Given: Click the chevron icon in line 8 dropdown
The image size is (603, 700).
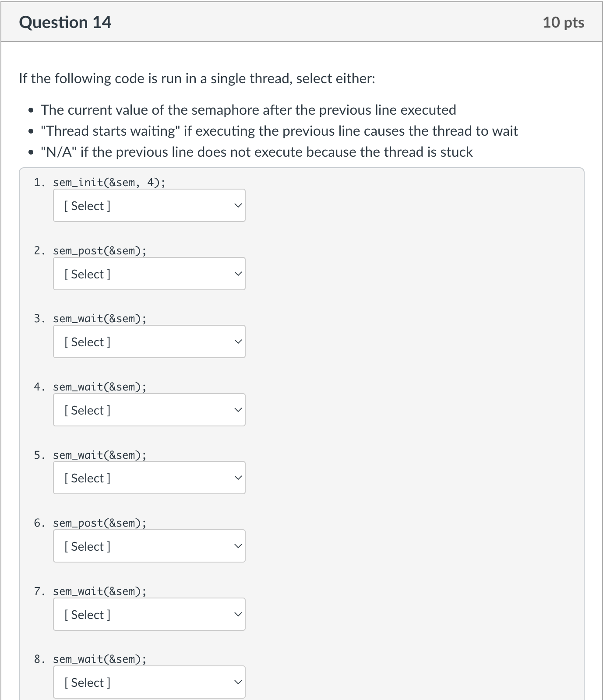Looking at the screenshot, I should click(x=238, y=682).
